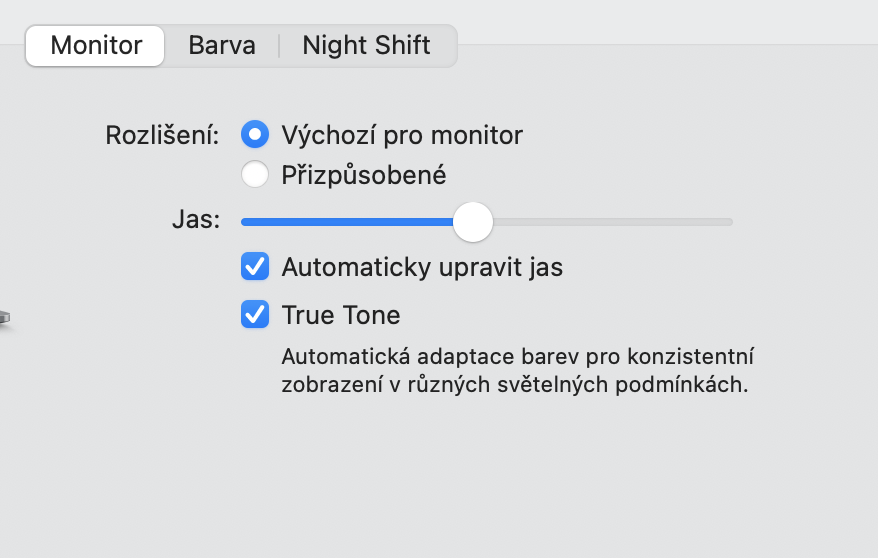878x558 pixels.
Task: Click the partial icon at left window edge
Action: pos(5,319)
